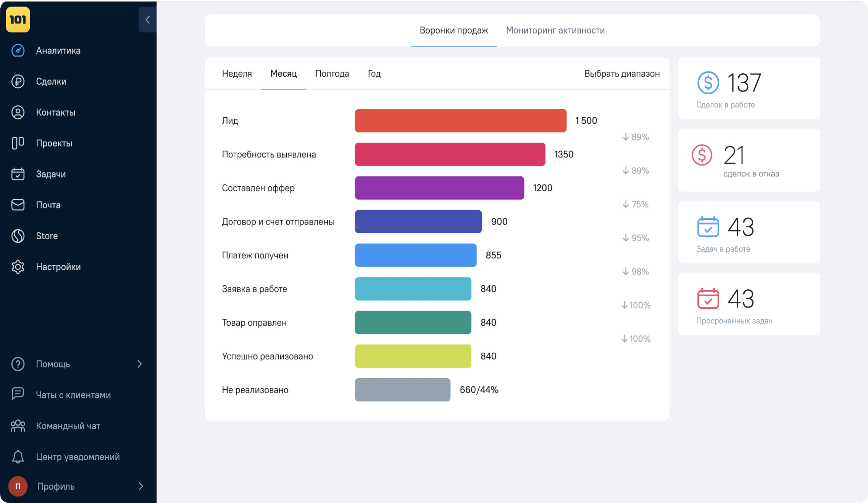
Task: Click the 660/44% value
Action: (x=479, y=390)
